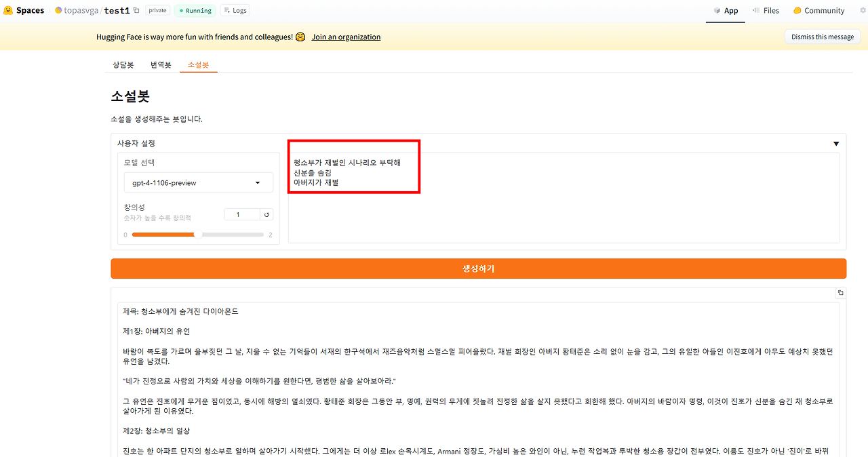
Task: Open the space settings gear
Action: (862, 9)
